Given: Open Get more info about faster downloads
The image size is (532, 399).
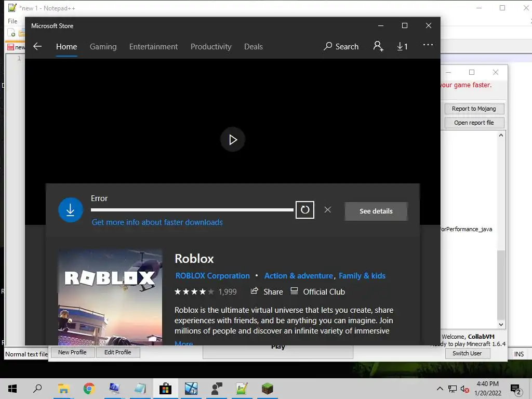Looking at the screenshot, I should (x=157, y=222).
